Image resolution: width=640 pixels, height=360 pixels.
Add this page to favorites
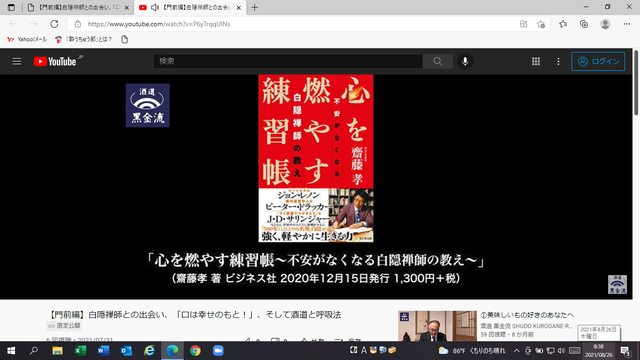point(541,24)
